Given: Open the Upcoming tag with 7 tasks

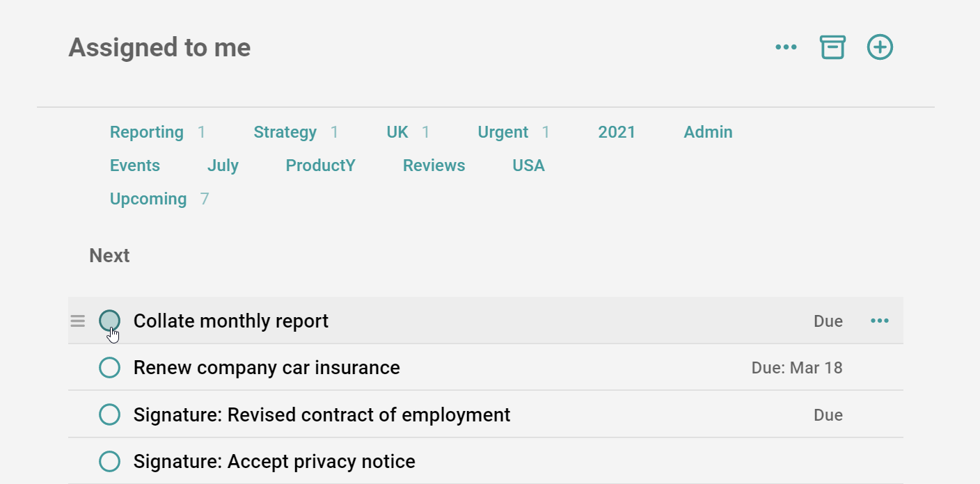Looking at the screenshot, I should (148, 199).
